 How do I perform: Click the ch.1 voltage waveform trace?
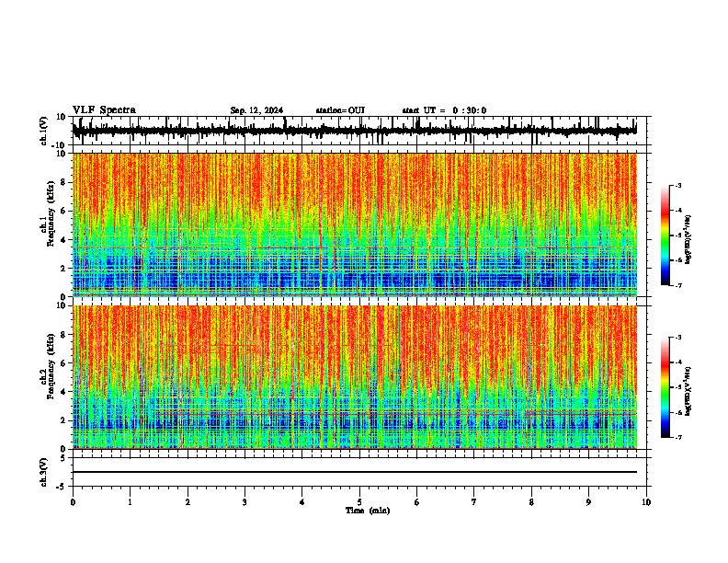(x=355, y=131)
